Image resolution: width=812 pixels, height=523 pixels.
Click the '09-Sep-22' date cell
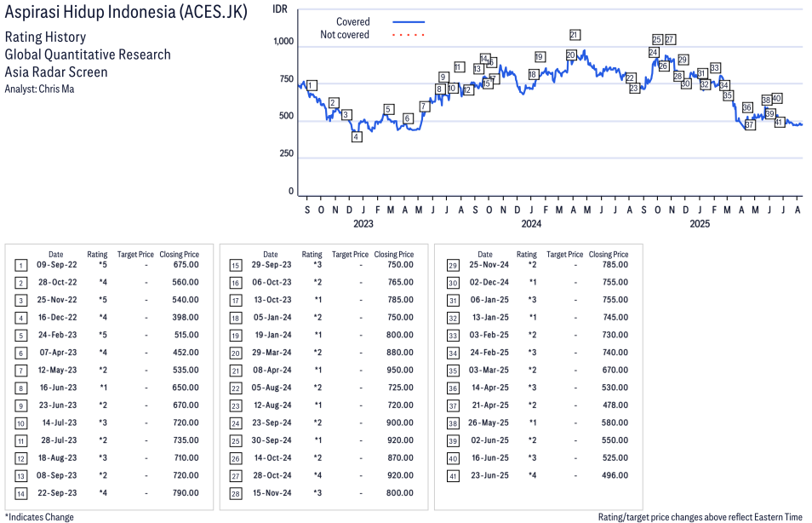[x=56, y=265]
